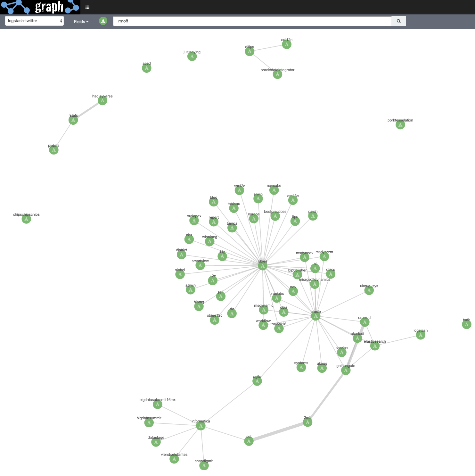475x476 pixels.
Task: Expand the Fields dropdown
Action: [80, 21]
